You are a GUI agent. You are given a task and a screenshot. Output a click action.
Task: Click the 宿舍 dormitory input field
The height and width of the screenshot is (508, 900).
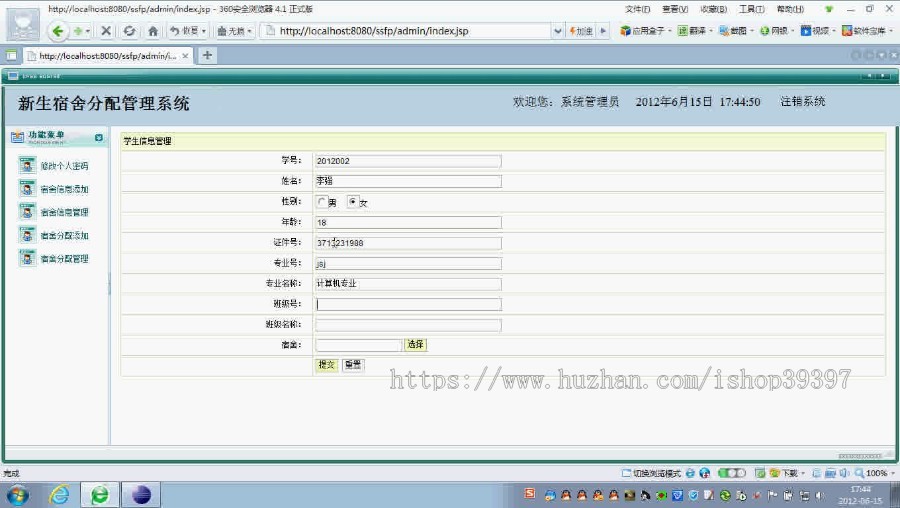tap(358, 345)
